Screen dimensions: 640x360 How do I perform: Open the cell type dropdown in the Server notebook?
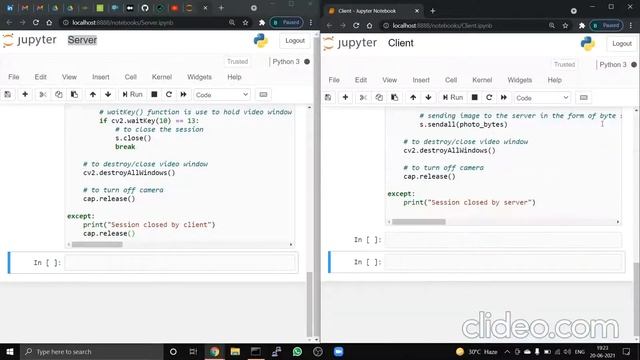pyautogui.click(x=222, y=95)
